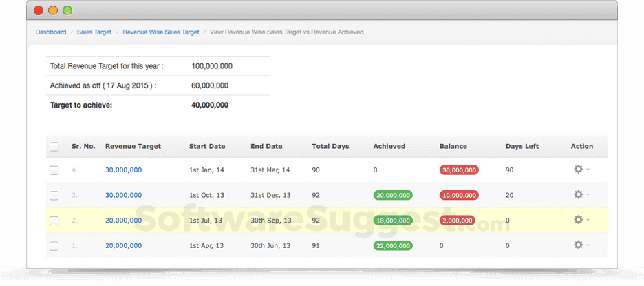The image size is (644, 286).
Task: Click the 1st Apr, 13 start date
Action: pos(206,245)
